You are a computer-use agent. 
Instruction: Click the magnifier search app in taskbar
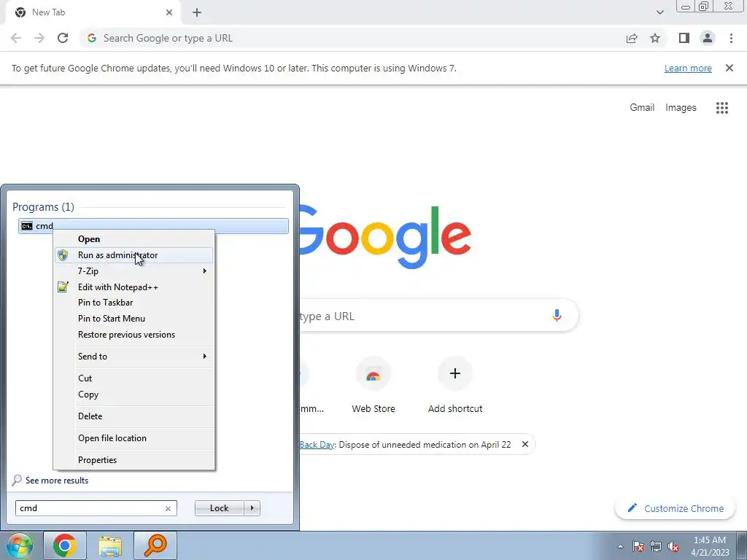[x=155, y=545]
